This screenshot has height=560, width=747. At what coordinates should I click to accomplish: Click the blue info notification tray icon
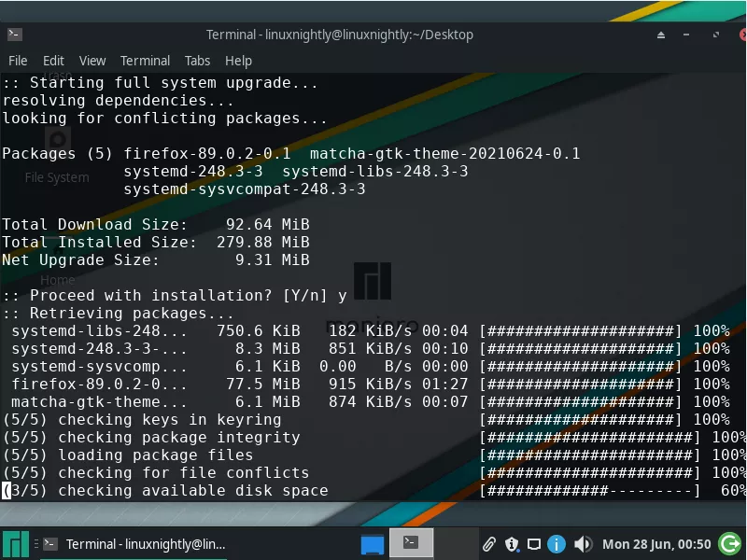pos(556,544)
